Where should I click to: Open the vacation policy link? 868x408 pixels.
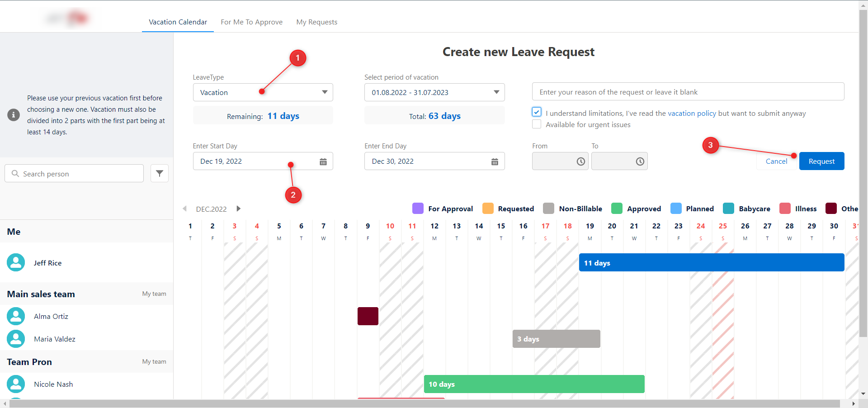(x=692, y=114)
